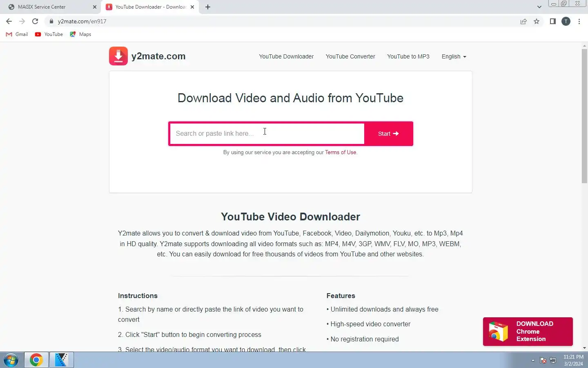588x368 pixels.
Task: Click DOWNLOAD Chrome Extension banner
Action: pos(528,332)
